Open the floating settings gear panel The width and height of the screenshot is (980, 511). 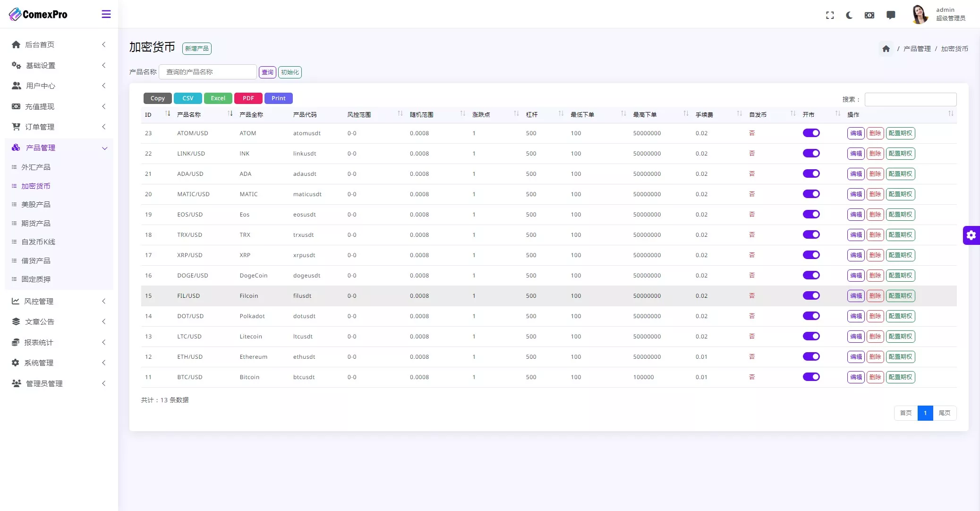point(971,235)
